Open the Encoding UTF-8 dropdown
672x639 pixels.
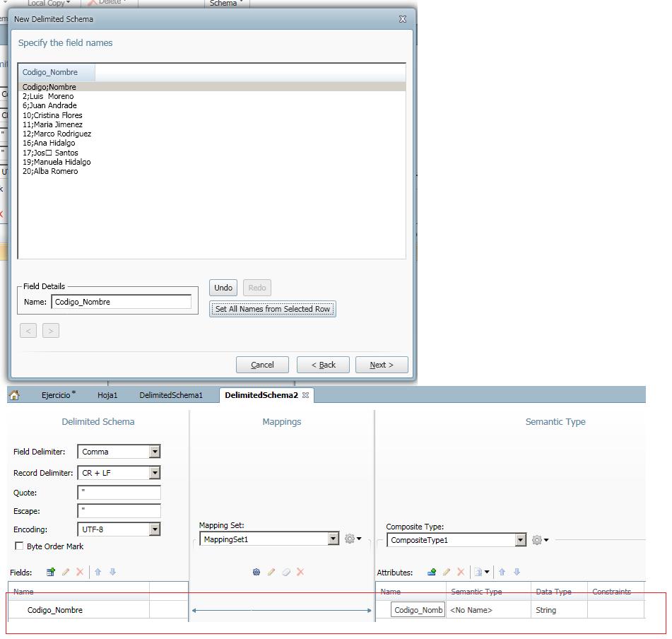point(155,529)
